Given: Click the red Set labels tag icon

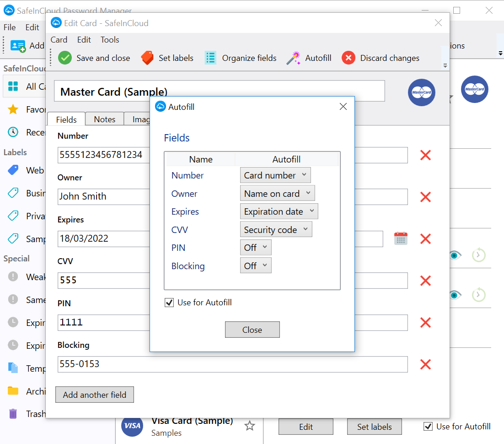Looking at the screenshot, I should tap(147, 58).
